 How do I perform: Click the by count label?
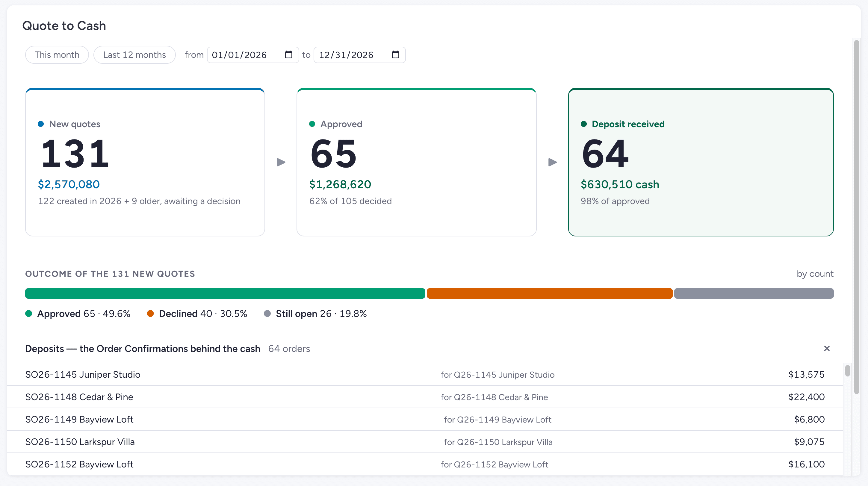pyautogui.click(x=815, y=274)
